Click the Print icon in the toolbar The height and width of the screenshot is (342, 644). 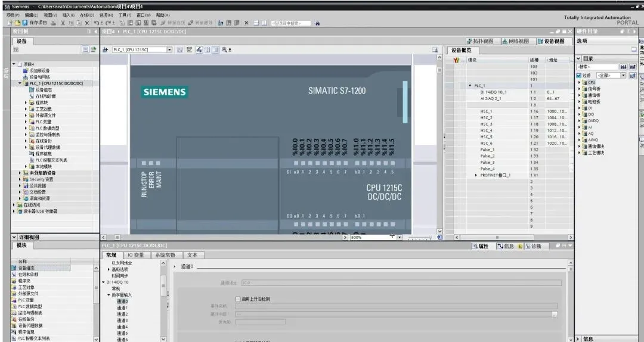[x=54, y=23]
